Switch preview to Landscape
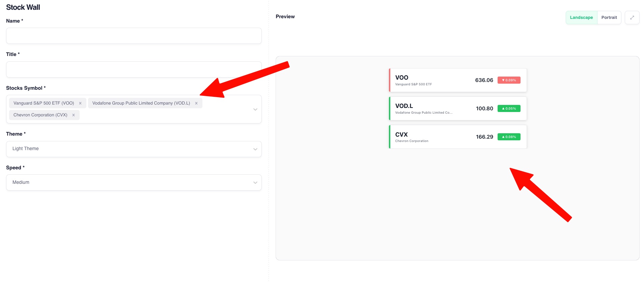Viewport: 644px width, 282px height. pyautogui.click(x=581, y=18)
